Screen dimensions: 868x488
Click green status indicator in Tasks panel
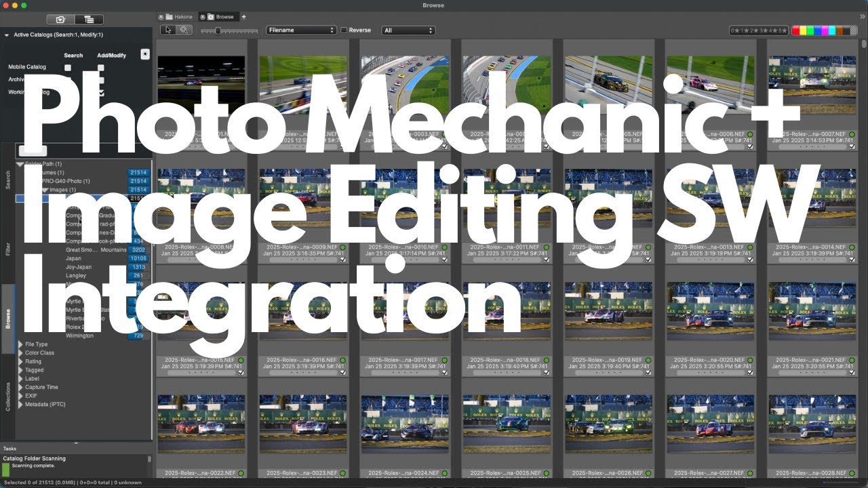6,469
